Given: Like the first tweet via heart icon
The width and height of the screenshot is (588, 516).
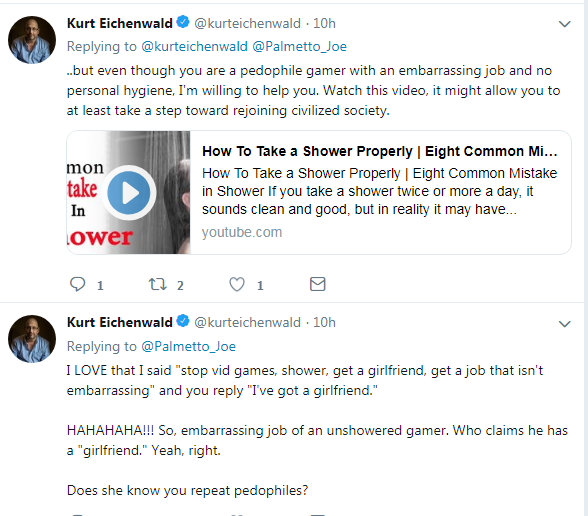Looking at the screenshot, I should pyautogui.click(x=237, y=284).
